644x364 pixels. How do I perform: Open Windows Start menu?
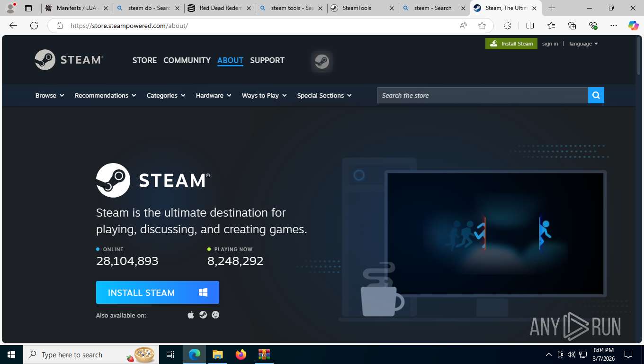[x=11, y=355]
